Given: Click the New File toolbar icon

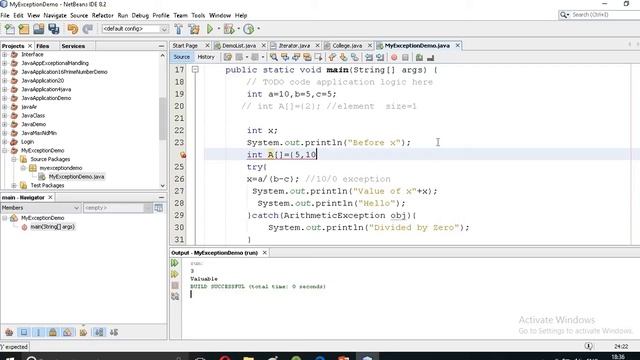Looking at the screenshot, I should pyautogui.click(x=9, y=29).
